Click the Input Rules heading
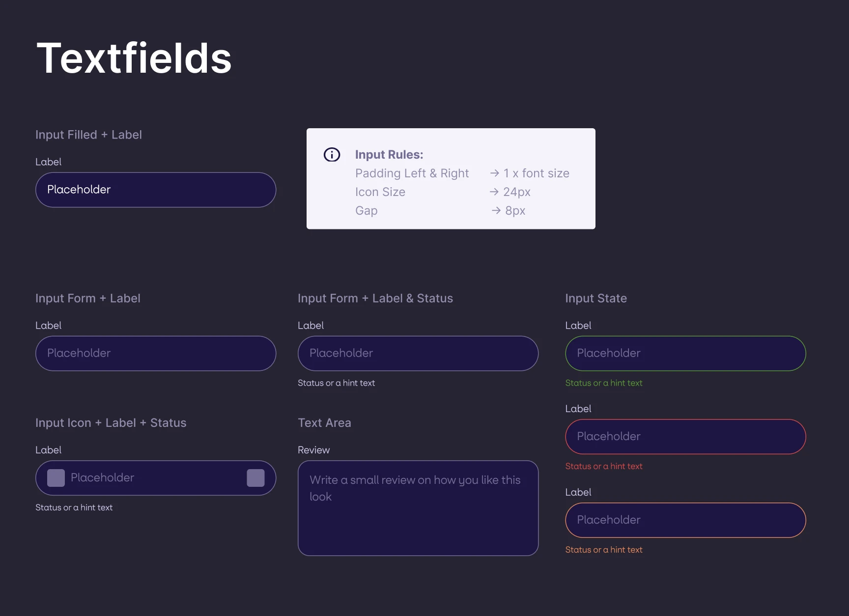849x616 pixels. (389, 155)
